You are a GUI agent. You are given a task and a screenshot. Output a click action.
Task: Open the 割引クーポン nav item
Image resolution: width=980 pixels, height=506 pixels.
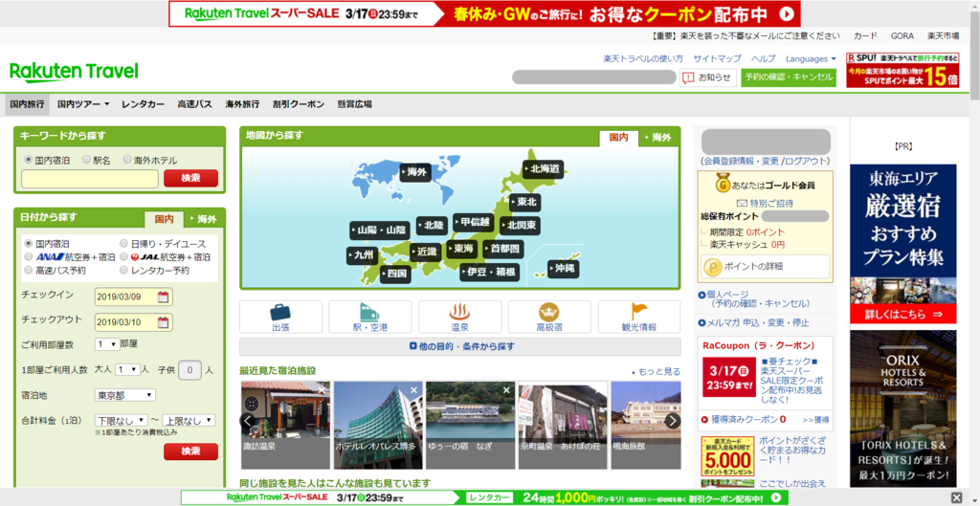click(x=299, y=104)
